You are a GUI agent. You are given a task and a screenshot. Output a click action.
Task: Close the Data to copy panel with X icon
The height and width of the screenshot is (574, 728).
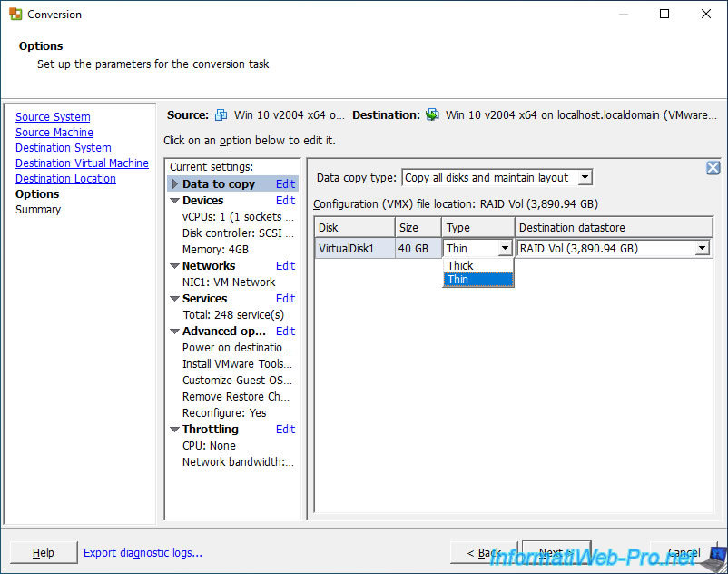point(713,168)
